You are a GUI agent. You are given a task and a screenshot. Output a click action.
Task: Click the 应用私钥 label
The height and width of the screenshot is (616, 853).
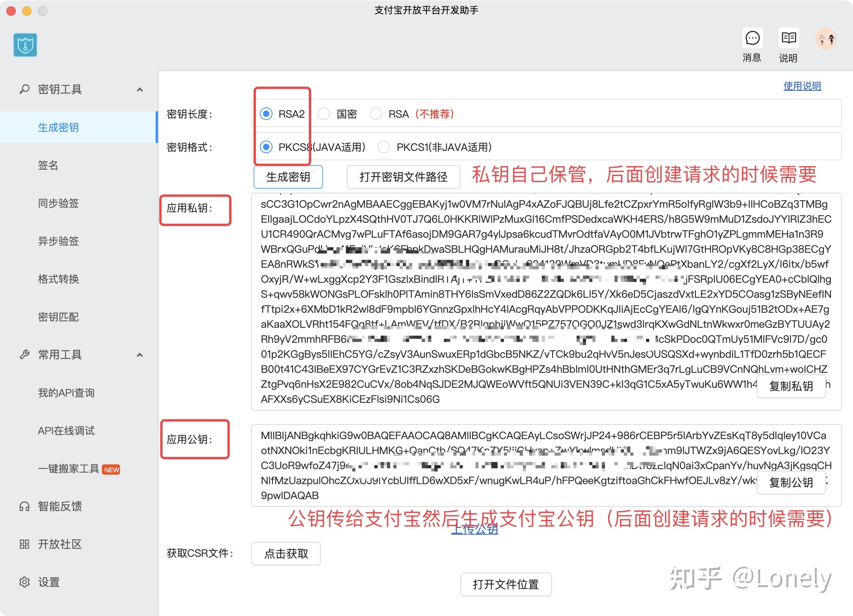pyautogui.click(x=190, y=208)
